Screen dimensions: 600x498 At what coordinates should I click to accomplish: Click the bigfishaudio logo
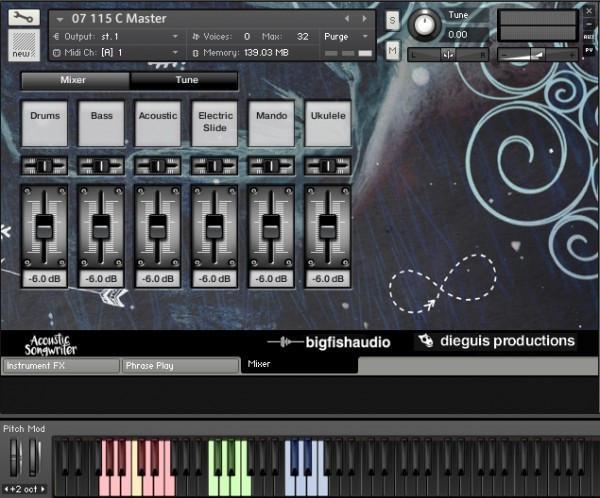click(329, 342)
